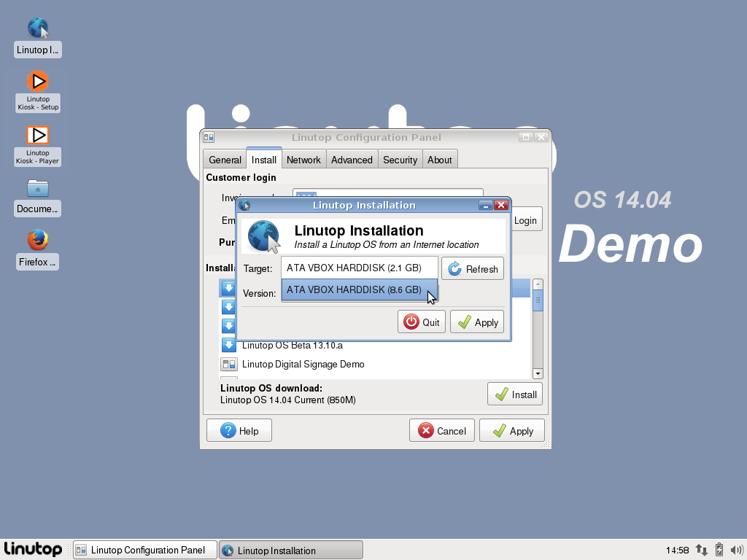Image resolution: width=747 pixels, height=560 pixels.
Task: Open the Advanced tab
Action: (x=352, y=160)
